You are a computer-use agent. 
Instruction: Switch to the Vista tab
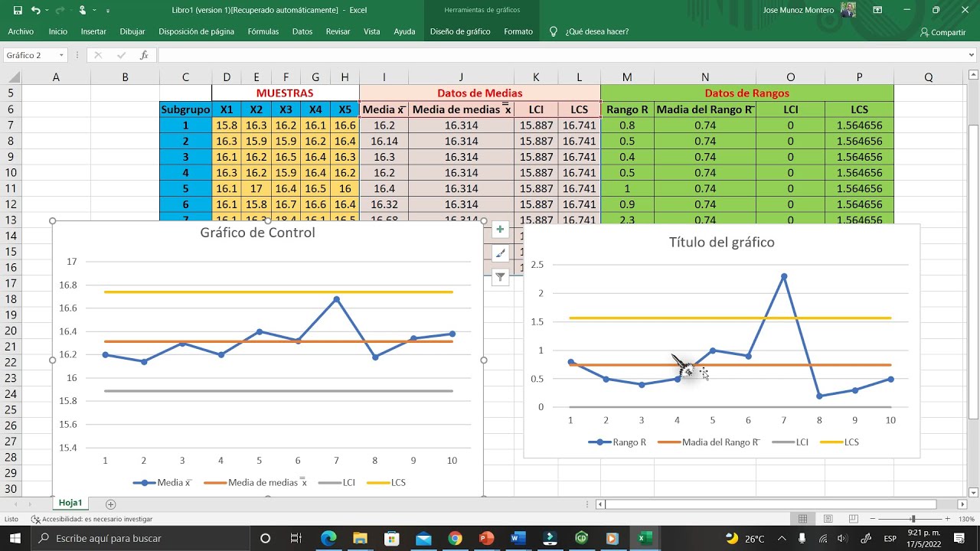[371, 31]
